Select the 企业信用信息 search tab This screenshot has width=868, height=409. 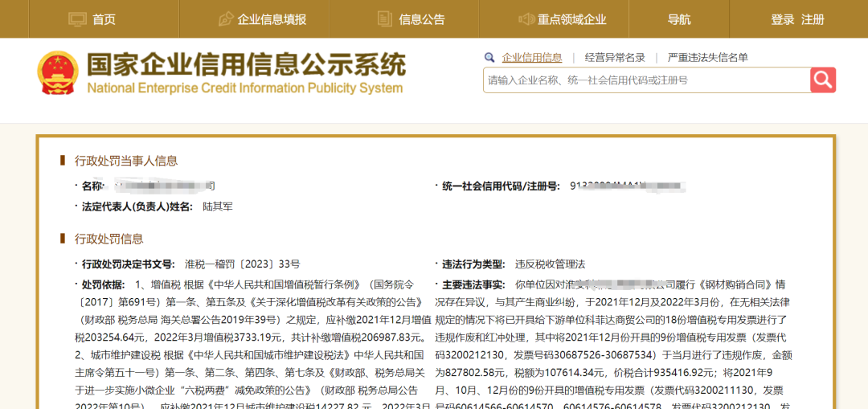532,57
